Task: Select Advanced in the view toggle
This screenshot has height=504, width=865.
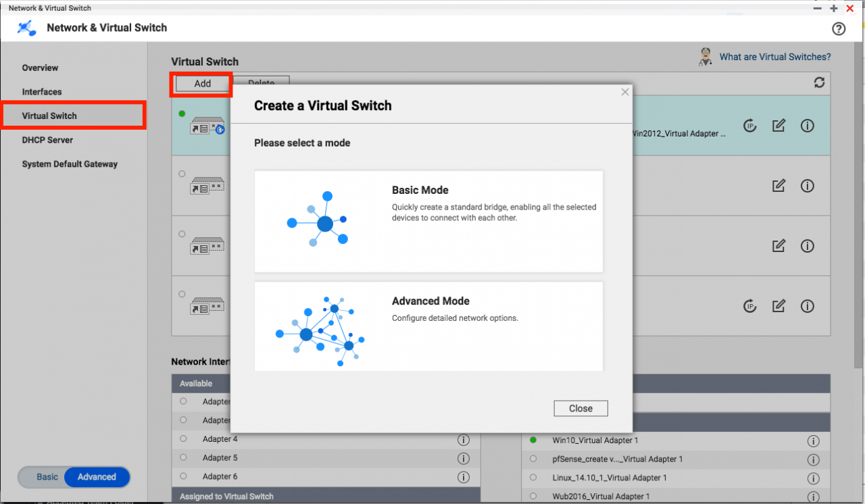Action: coord(97,477)
